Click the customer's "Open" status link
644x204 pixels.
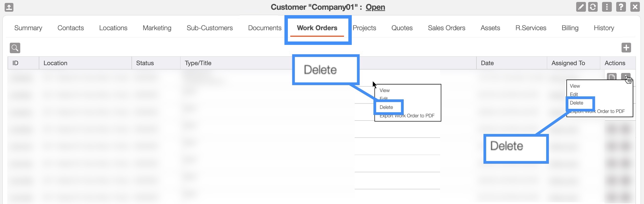tap(375, 7)
